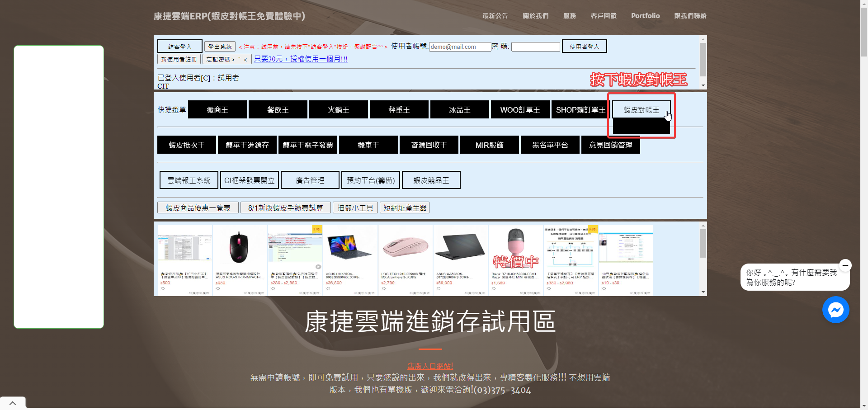
Task: Click product list scrollbar up arrow
Action: click(x=703, y=225)
